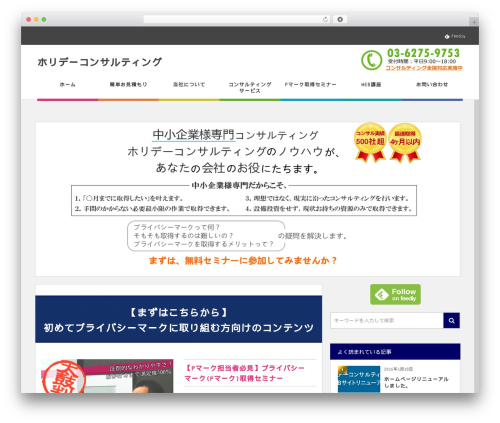This screenshot has width=500, height=423.
Task: Click the 4ヶ月以内 gold medal badge
Action: point(405,143)
